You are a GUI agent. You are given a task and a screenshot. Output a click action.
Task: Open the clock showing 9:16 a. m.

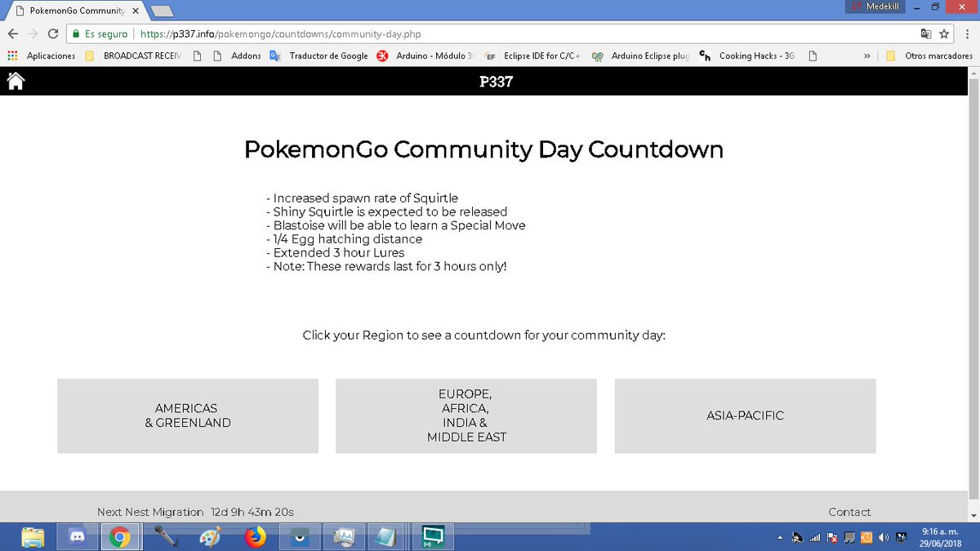click(941, 536)
